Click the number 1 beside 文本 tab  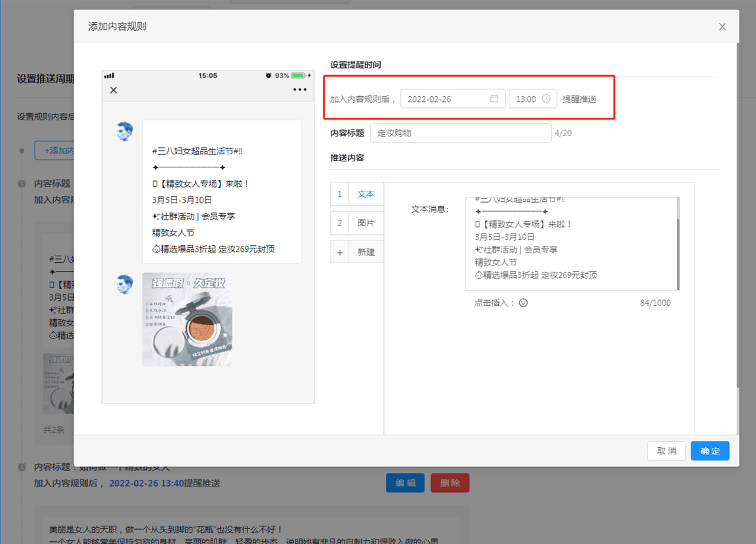coord(339,194)
